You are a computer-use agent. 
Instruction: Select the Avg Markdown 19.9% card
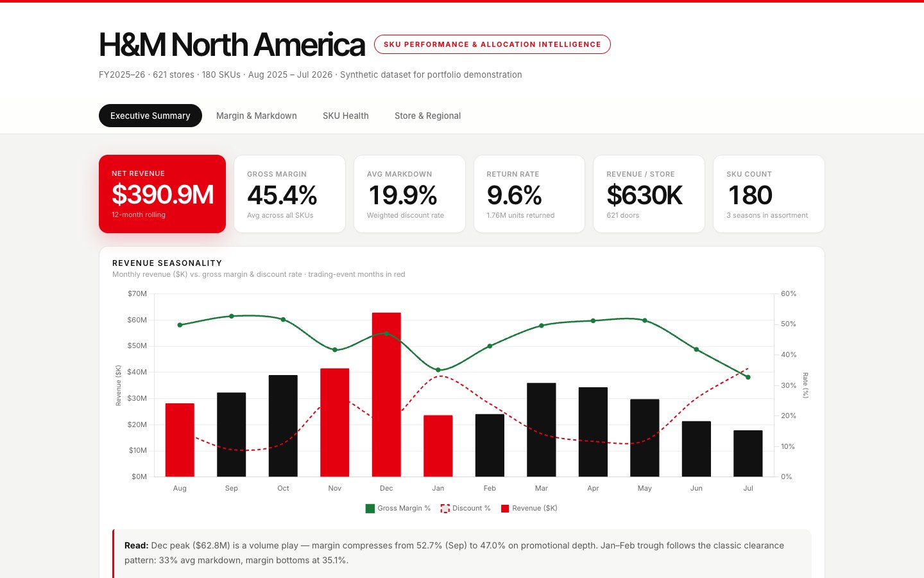point(409,194)
